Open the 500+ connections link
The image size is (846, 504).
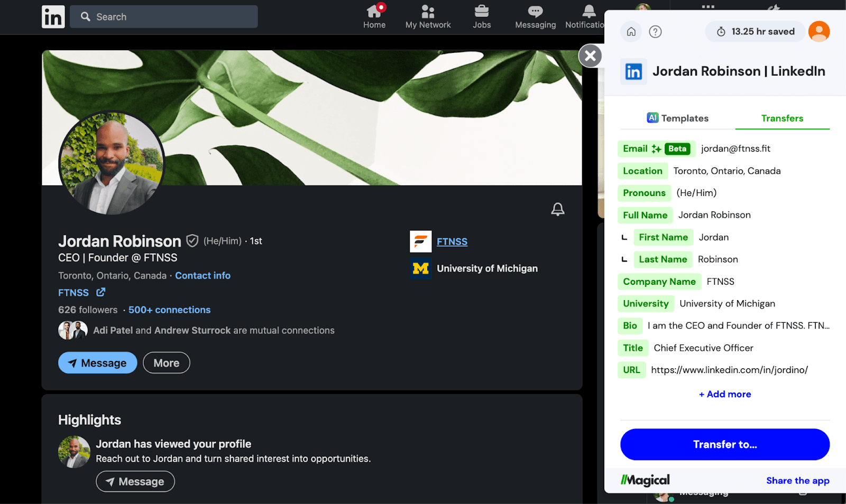(169, 310)
